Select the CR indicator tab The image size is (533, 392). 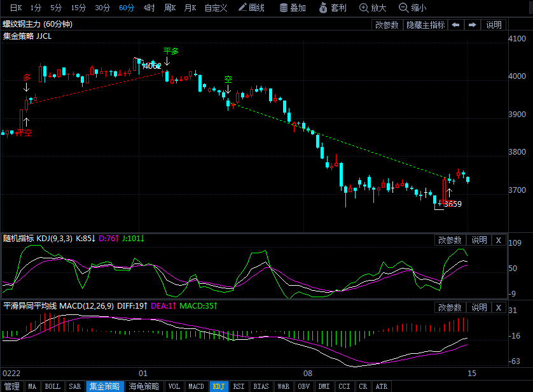[x=363, y=386]
